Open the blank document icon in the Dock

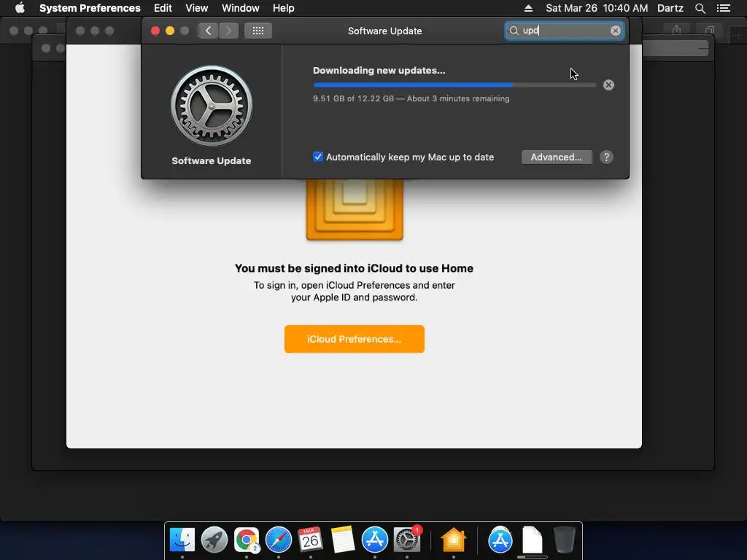coord(532,540)
